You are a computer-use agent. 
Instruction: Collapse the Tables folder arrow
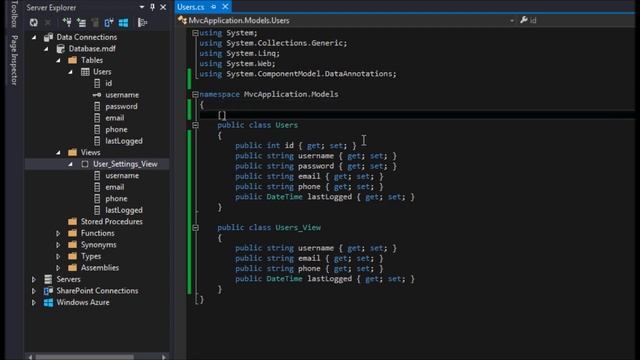click(x=58, y=60)
